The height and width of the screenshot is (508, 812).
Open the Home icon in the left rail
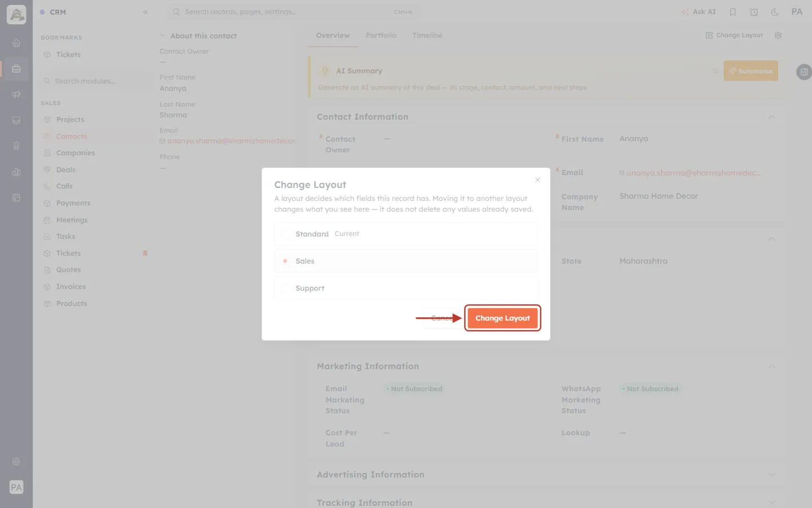[x=16, y=43]
